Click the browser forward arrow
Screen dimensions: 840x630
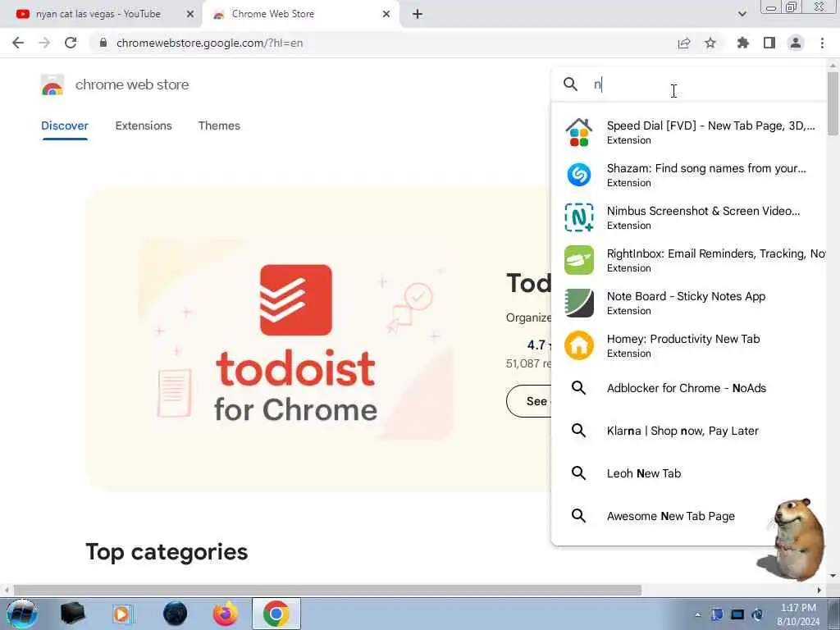pos(44,43)
